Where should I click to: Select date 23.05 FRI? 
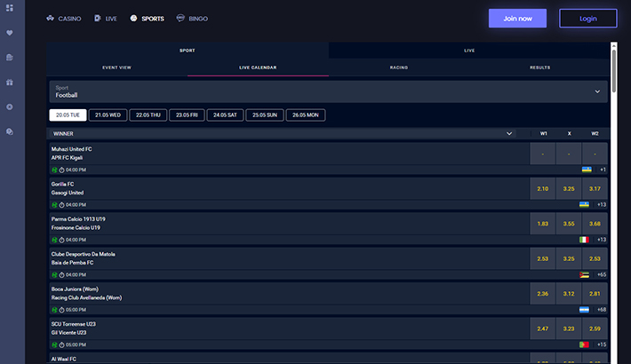click(x=187, y=115)
